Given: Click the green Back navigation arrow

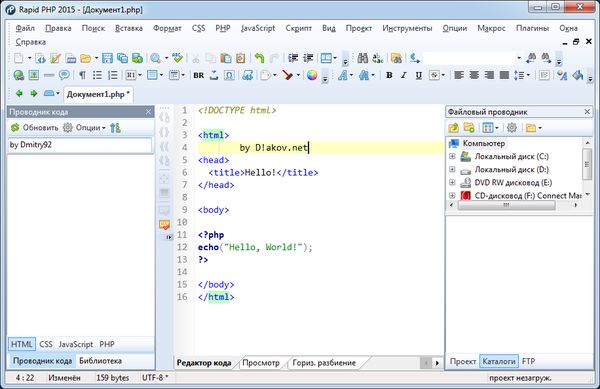Looking at the screenshot, I should tap(19, 93).
